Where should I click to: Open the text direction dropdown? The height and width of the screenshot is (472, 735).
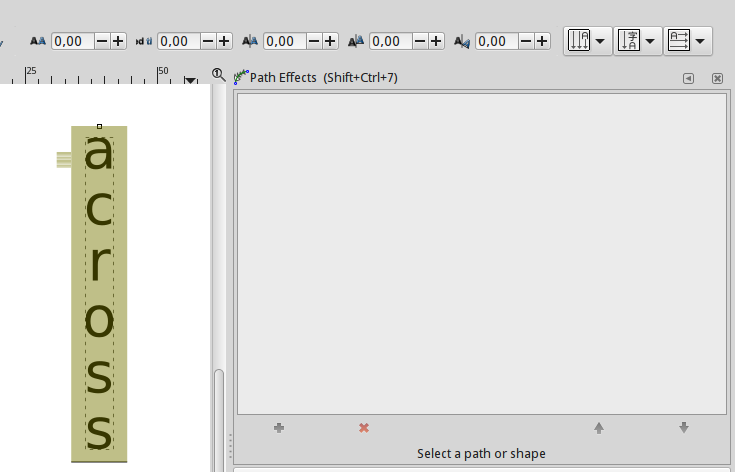tap(688, 41)
